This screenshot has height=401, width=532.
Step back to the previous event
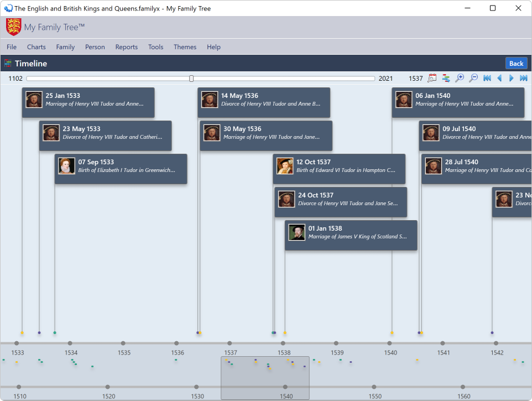pos(499,78)
